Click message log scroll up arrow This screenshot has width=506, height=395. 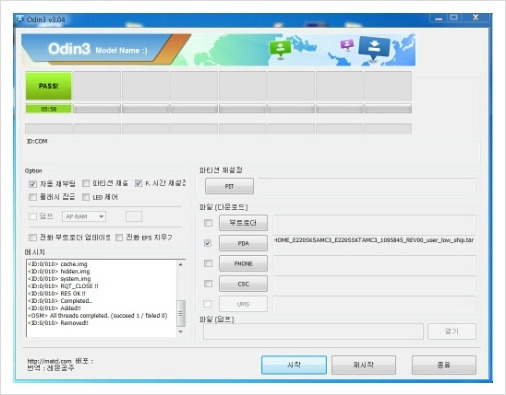[181, 264]
